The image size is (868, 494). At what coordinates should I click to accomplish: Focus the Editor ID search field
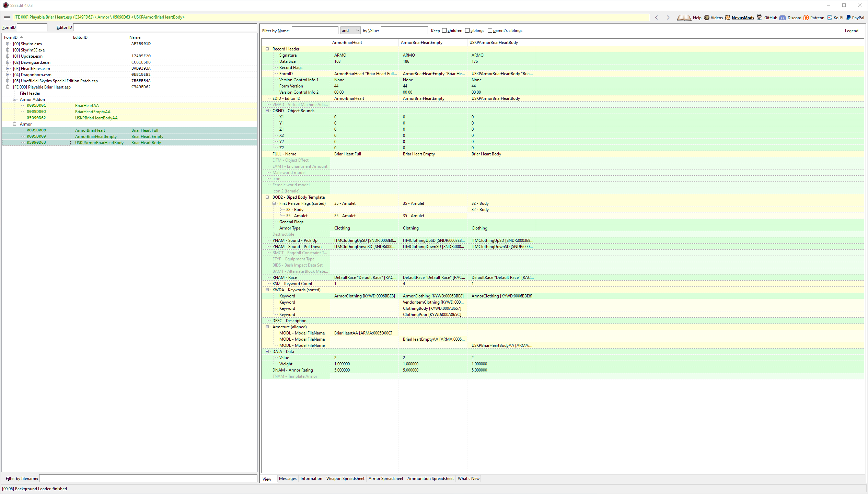pyautogui.click(x=165, y=27)
